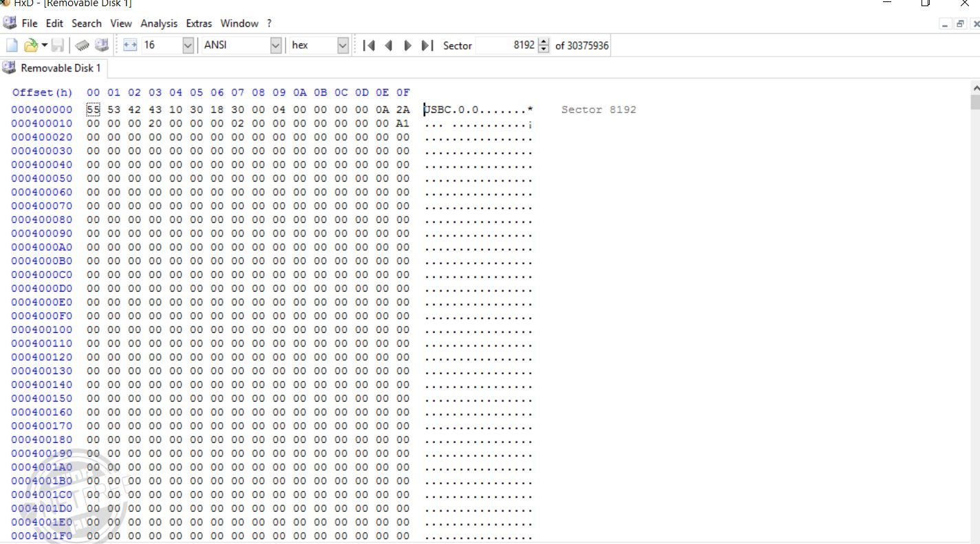Jump to the last sector

tap(427, 45)
